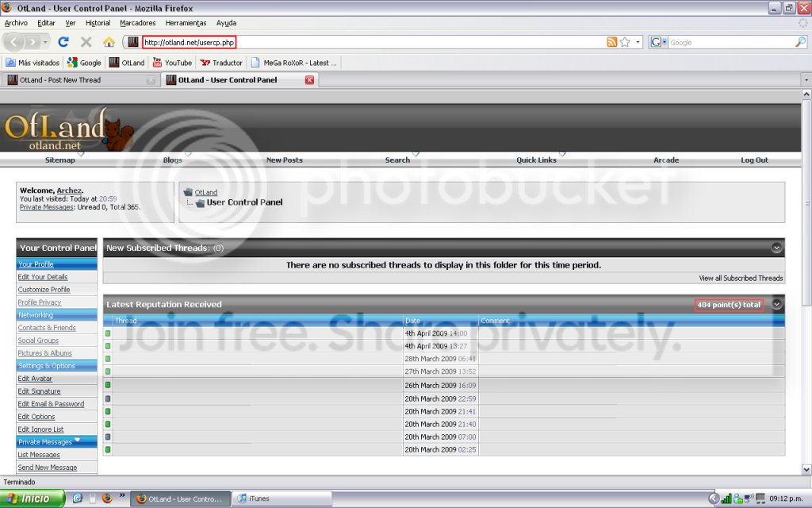Open the Editar menu
812x508 pixels.
point(46,23)
